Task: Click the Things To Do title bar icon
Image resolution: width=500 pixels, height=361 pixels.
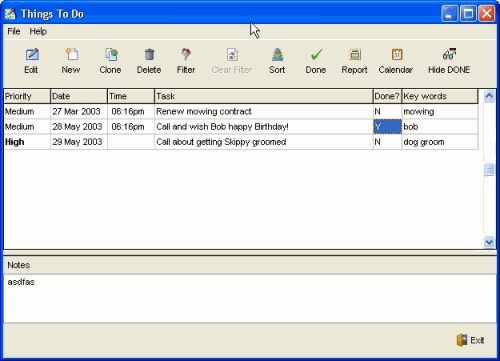Action: coord(10,14)
